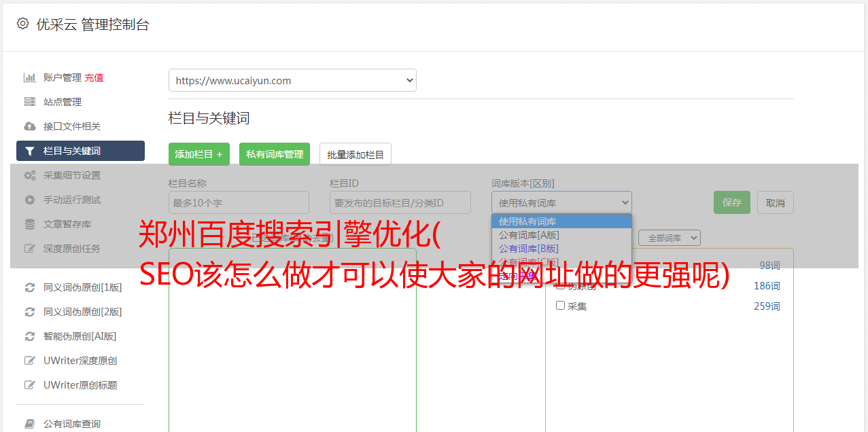Collapse the 词库版本[区别] select box
The height and width of the screenshot is (432, 868).
click(x=561, y=202)
